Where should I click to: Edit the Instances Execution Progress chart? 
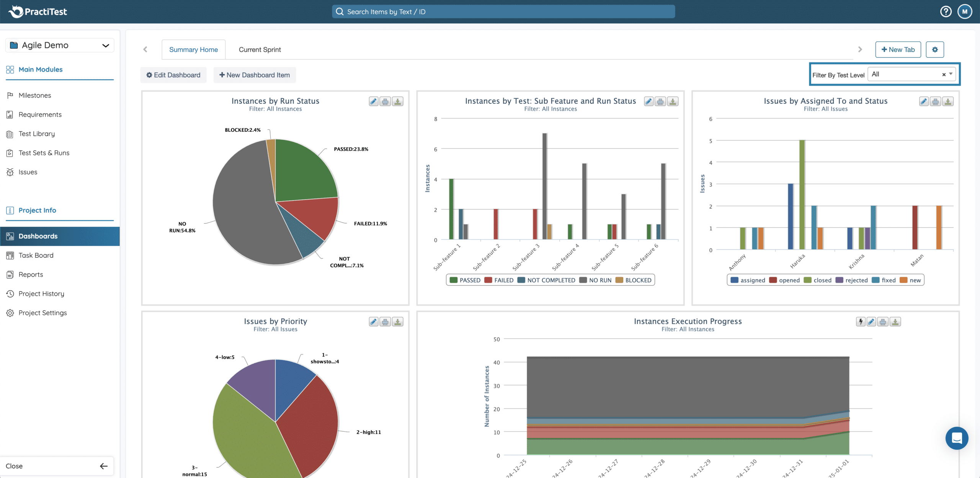click(x=871, y=322)
